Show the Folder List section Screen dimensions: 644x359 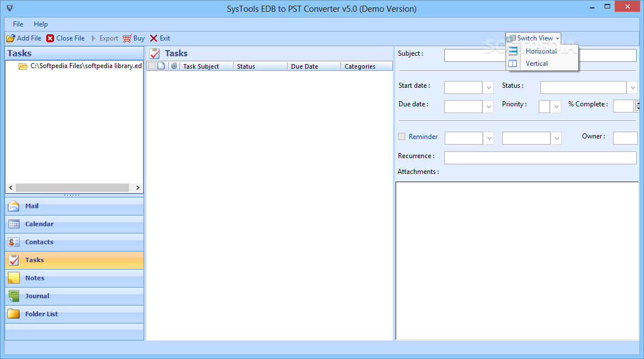coord(74,314)
